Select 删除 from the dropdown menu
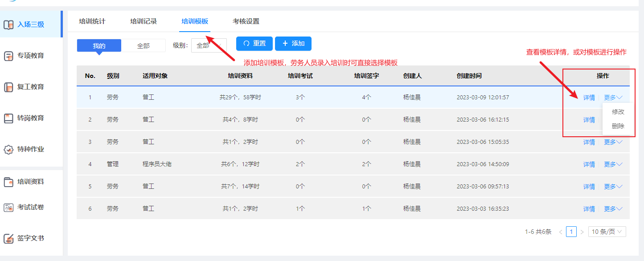 coord(618,126)
